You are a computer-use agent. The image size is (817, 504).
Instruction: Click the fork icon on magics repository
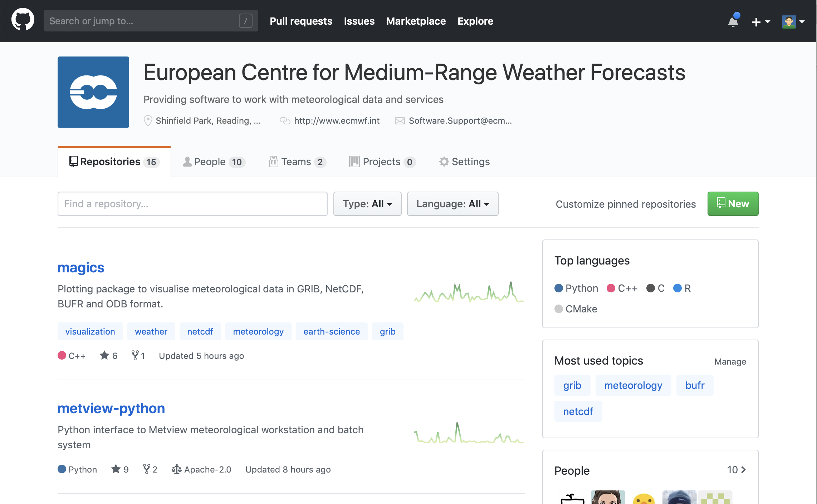[134, 355]
